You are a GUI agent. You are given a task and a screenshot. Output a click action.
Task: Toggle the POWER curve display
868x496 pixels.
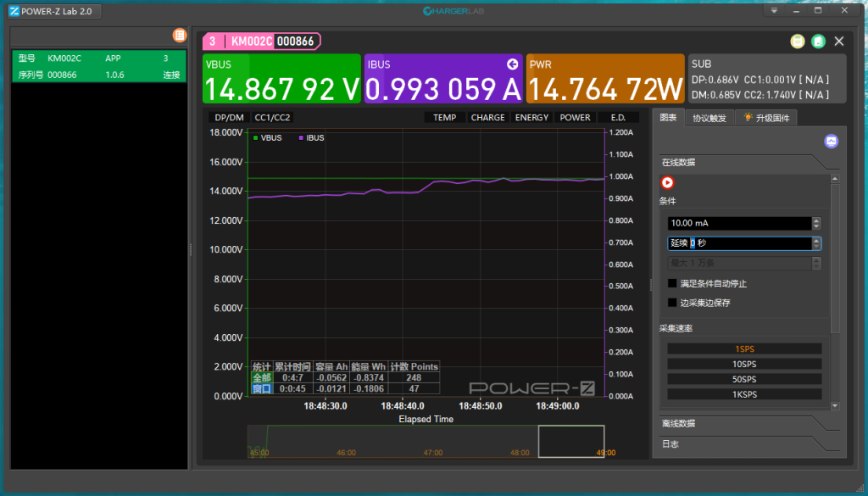pyautogui.click(x=575, y=117)
